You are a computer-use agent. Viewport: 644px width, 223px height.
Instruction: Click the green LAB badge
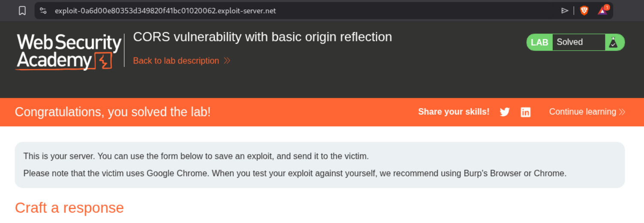point(540,42)
